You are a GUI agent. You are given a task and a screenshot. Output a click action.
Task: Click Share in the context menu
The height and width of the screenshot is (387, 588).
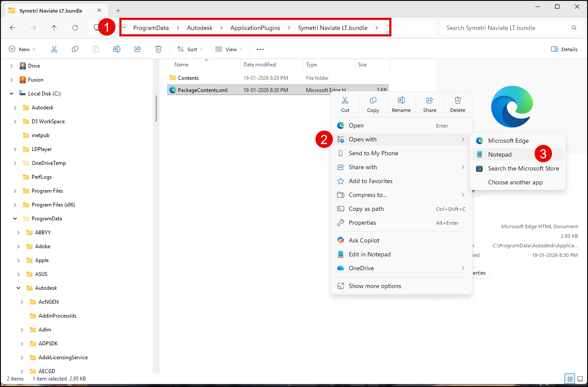[430, 104]
